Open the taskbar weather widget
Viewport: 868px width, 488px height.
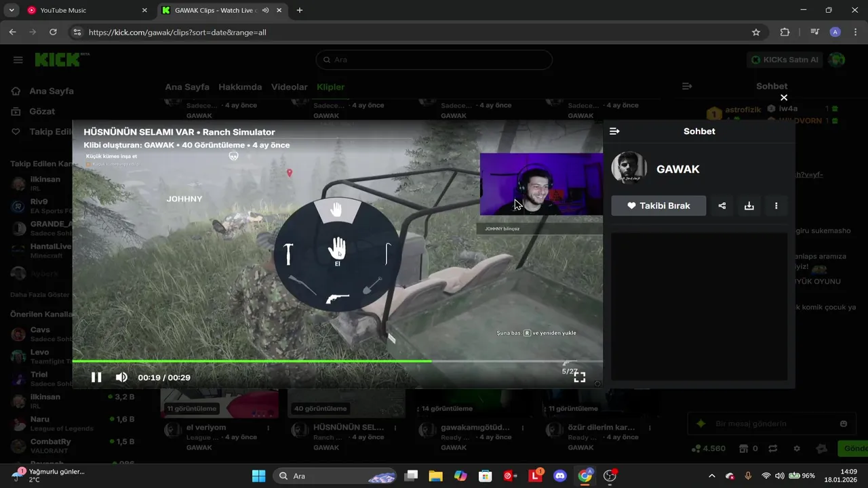(47, 476)
